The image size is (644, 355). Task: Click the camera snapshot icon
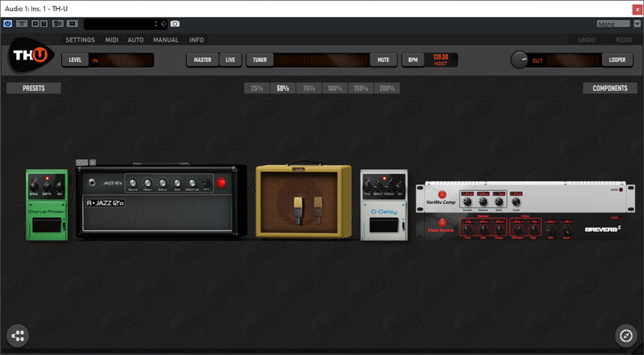[175, 24]
